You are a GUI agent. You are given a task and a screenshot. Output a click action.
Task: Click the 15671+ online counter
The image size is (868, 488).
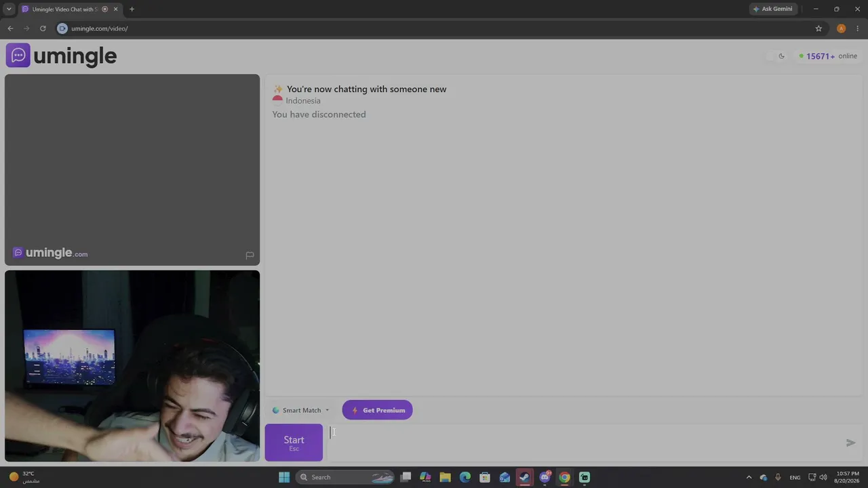[828, 56]
